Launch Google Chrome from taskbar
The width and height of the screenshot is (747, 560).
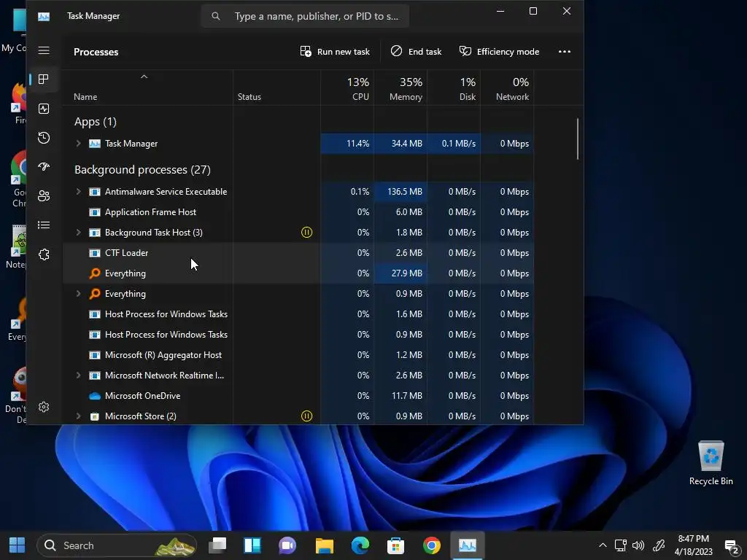point(432,545)
